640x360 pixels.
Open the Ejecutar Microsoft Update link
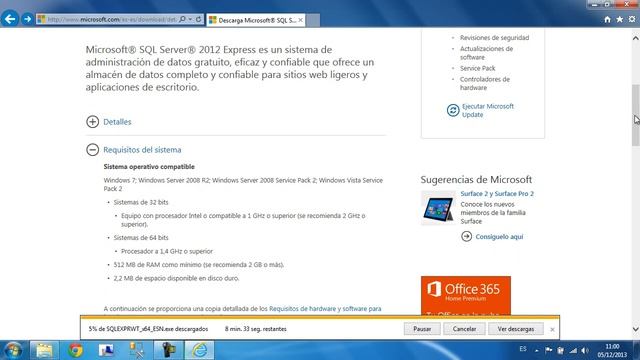pos(488,110)
